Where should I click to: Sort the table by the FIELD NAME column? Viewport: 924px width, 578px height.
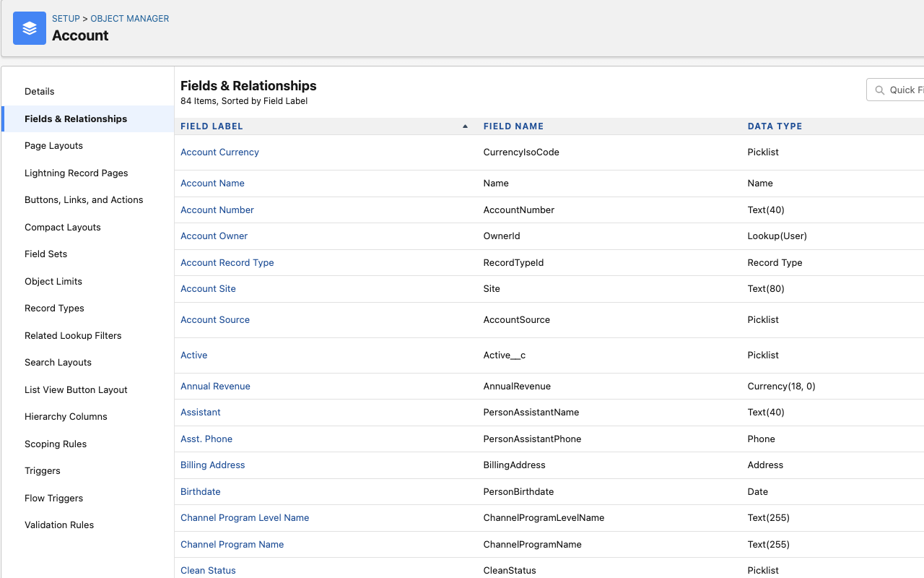513,126
